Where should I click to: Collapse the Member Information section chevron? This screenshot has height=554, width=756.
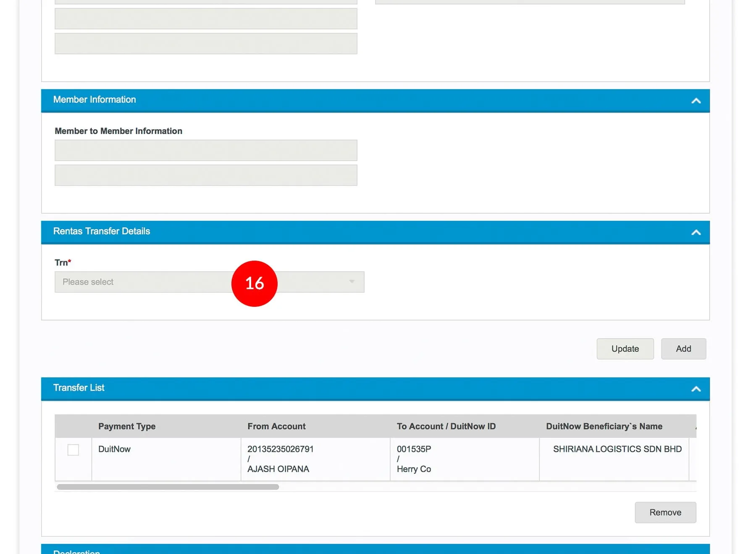(696, 101)
